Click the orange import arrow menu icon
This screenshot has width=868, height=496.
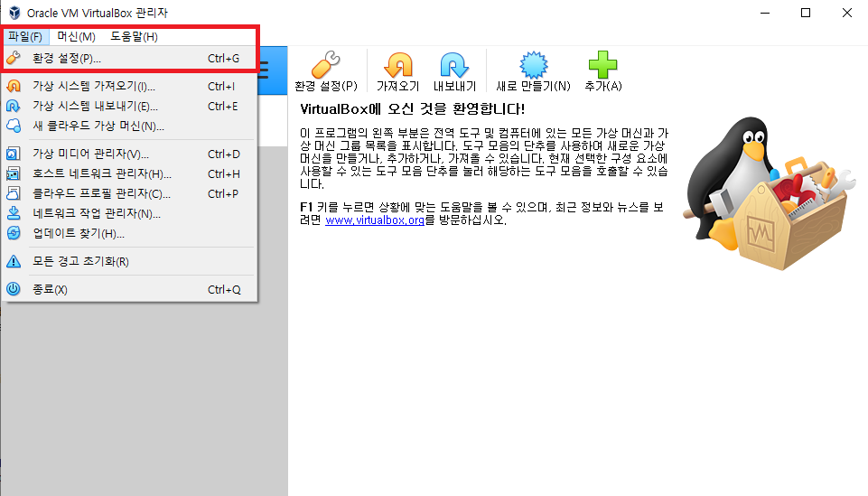pos(14,86)
